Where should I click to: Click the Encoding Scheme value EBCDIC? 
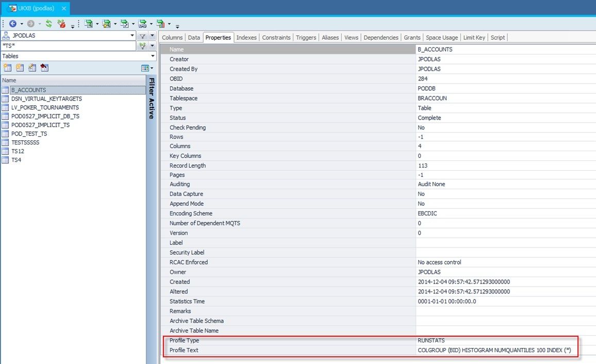pos(427,213)
